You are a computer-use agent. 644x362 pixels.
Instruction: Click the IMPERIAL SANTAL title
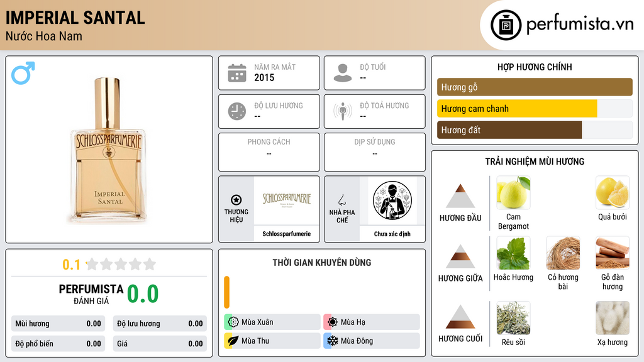click(x=75, y=18)
